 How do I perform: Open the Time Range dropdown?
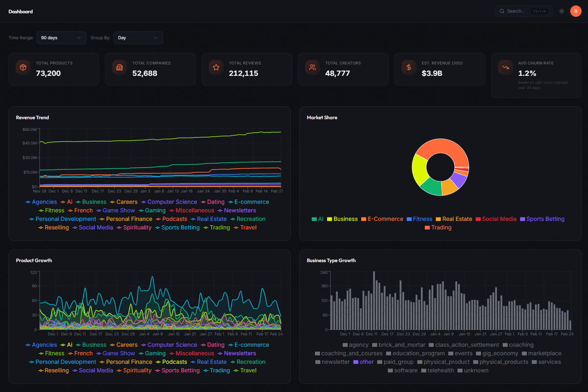(61, 38)
